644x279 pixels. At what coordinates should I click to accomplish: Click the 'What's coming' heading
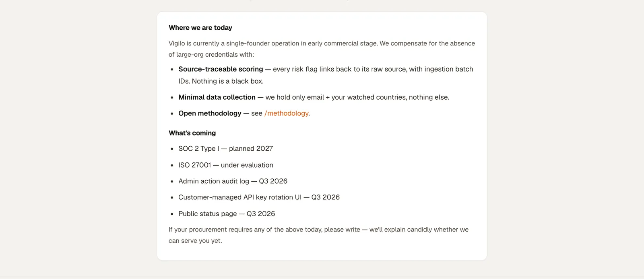192,133
